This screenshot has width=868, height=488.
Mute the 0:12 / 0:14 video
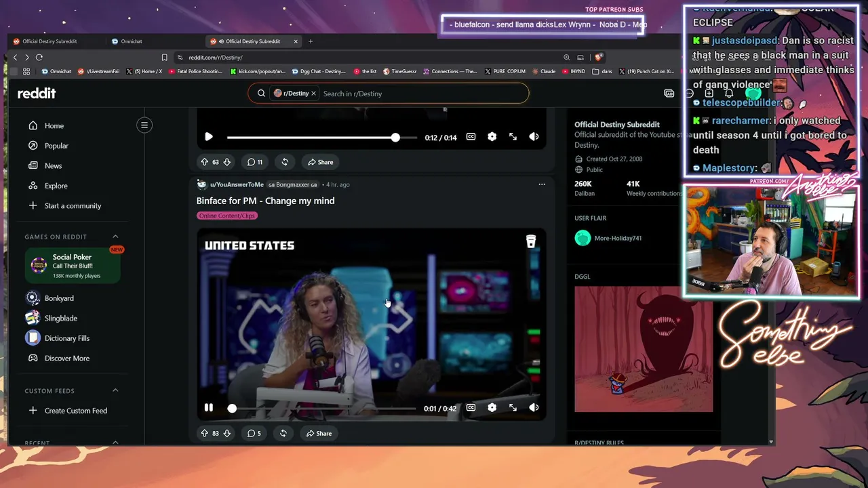pyautogui.click(x=534, y=137)
